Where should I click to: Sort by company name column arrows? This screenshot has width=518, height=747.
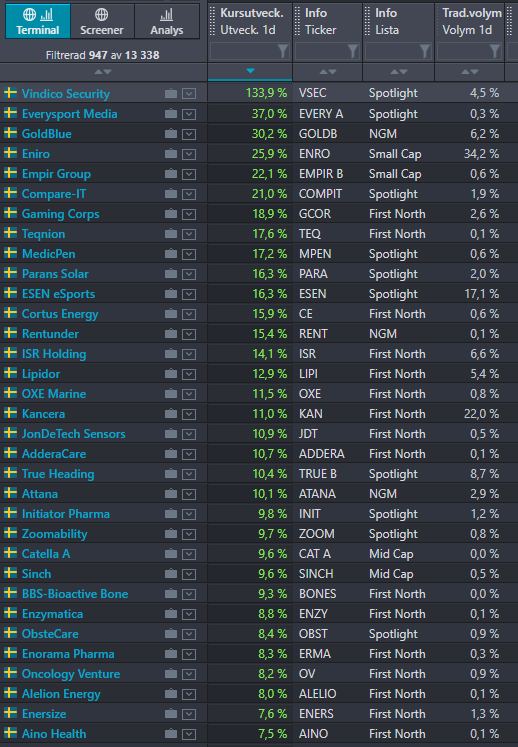pyautogui.click(x=103, y=72)
